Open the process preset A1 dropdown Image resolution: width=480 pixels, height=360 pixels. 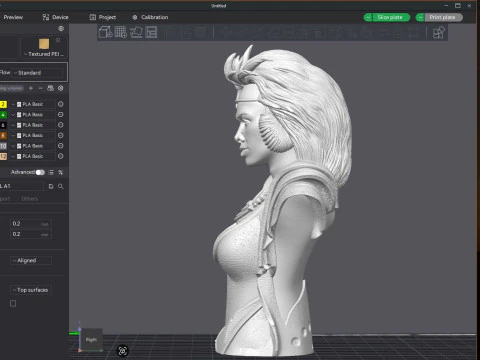point(22,186)
